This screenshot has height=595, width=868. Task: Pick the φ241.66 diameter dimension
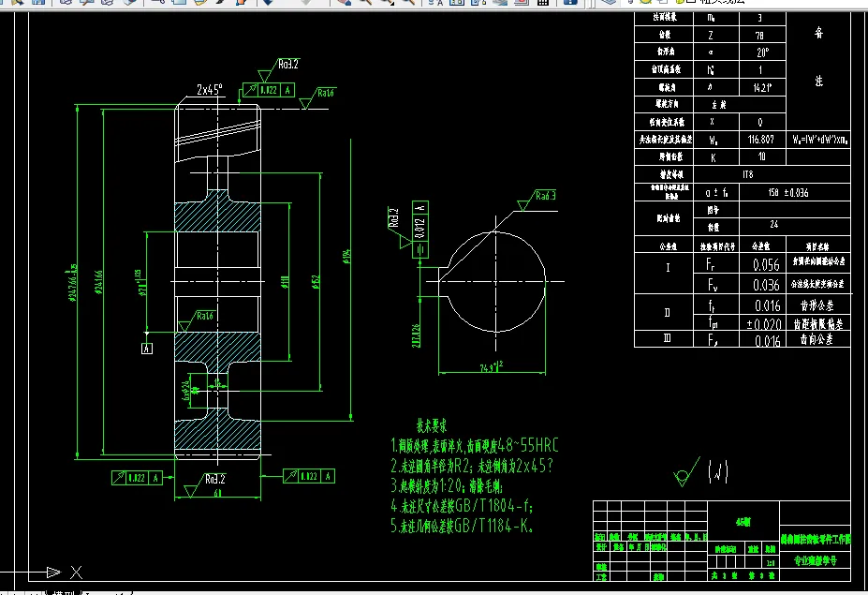[99, 281]
